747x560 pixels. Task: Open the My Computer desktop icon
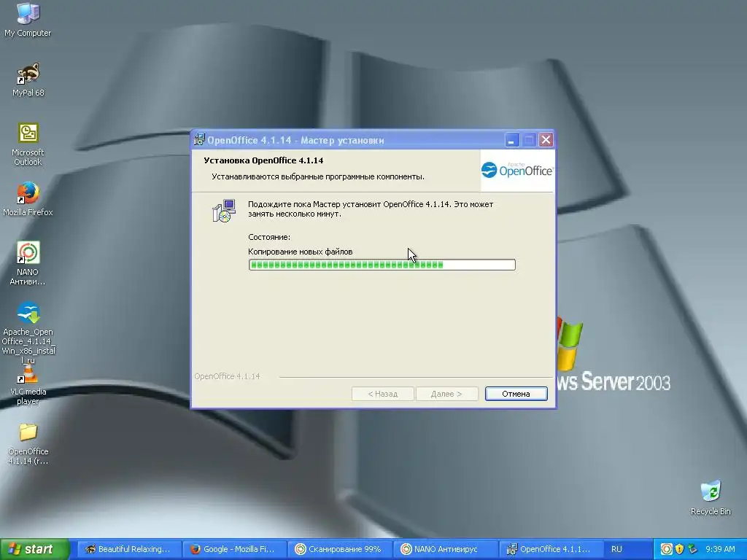[x=28, y=19]
